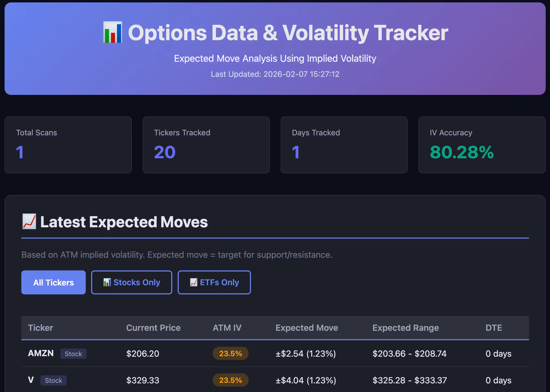Click AMZN's 23.5% ATM IV pill

tap(230, 353)
